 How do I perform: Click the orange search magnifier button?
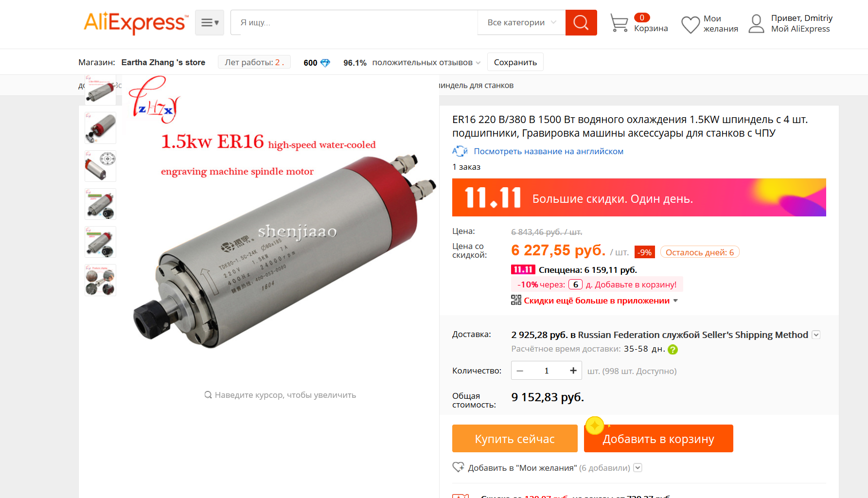click(581, 22)
